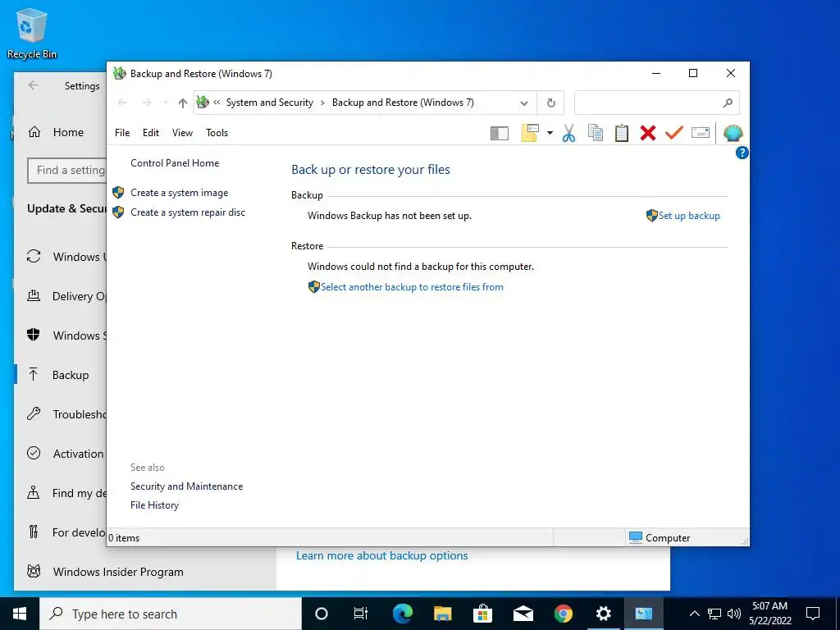Click the shell globe toolbar icon
The image size is (840, 630).
pyautogui.click(x=733, y=133)
